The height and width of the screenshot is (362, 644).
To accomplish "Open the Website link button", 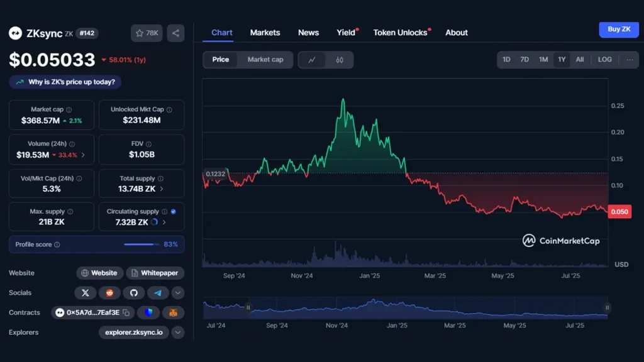I will pos(99,273).
